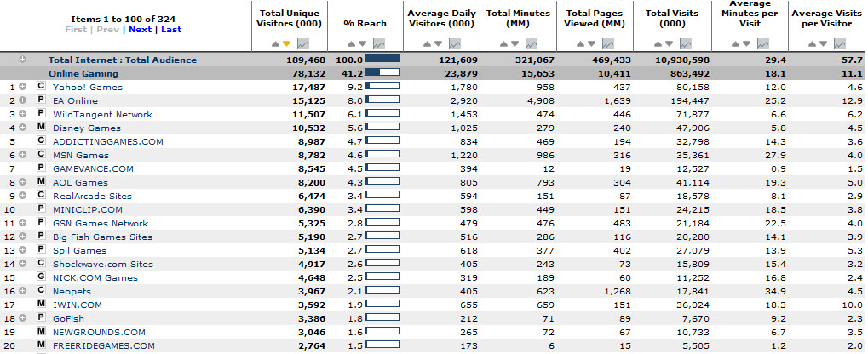This screenshot has height=354, width=868.
Task: Open Average Minutes per Visit chart icon
Action: click(762, 43)
